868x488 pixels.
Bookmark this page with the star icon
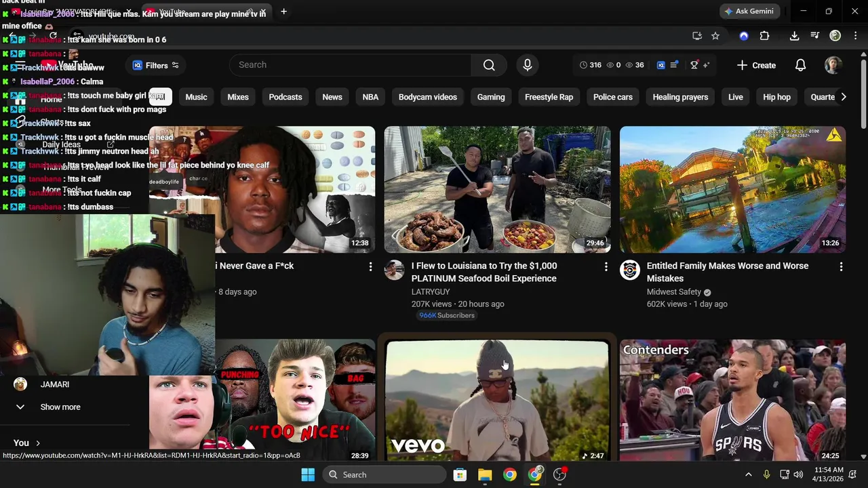[x=715, y=36]
